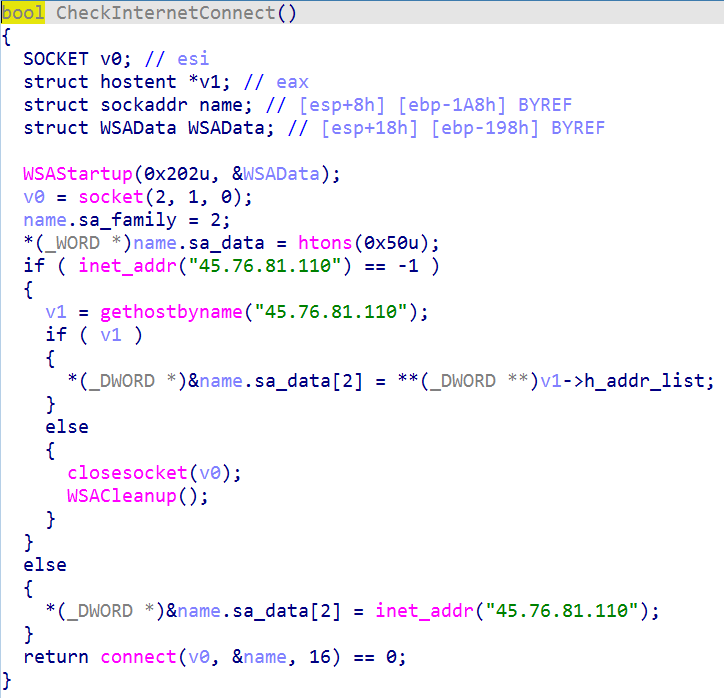
Task: Click the return keyword
Action: [x=56, y=657]
